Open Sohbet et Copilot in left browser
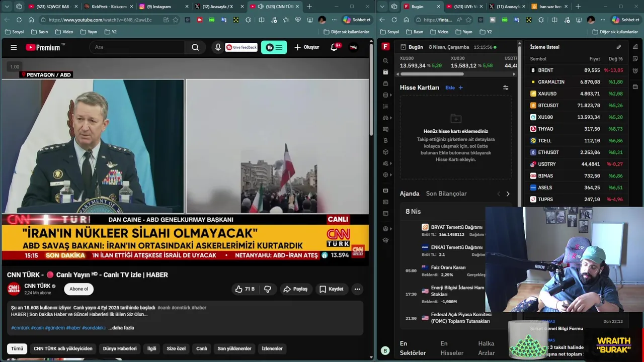Image resolution: width=644 pixels, height=362 pixels. [357, 20]
